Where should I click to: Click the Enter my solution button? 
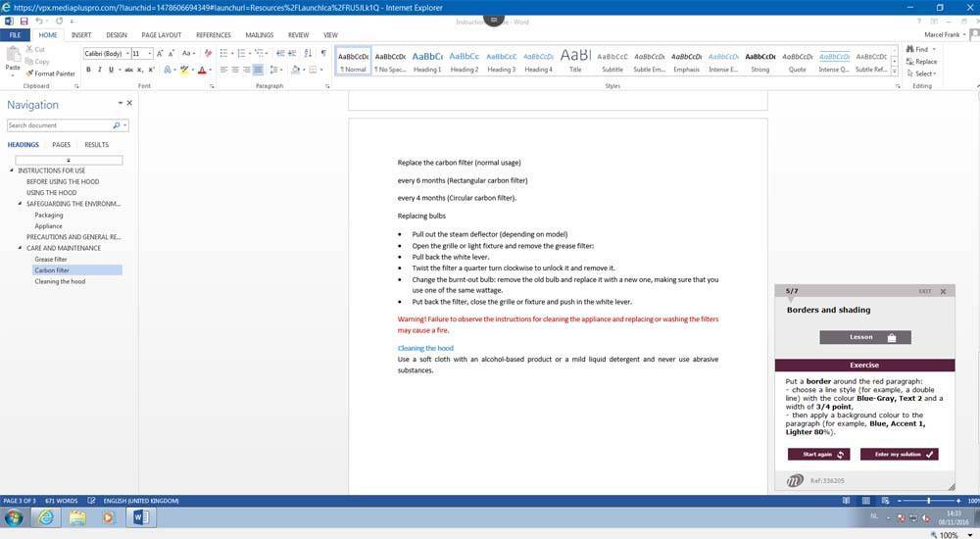point(899,454)
